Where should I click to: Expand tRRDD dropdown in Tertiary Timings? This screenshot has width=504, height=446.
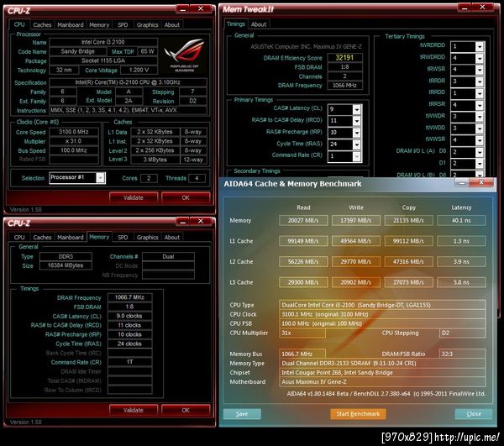click(480, 93)
